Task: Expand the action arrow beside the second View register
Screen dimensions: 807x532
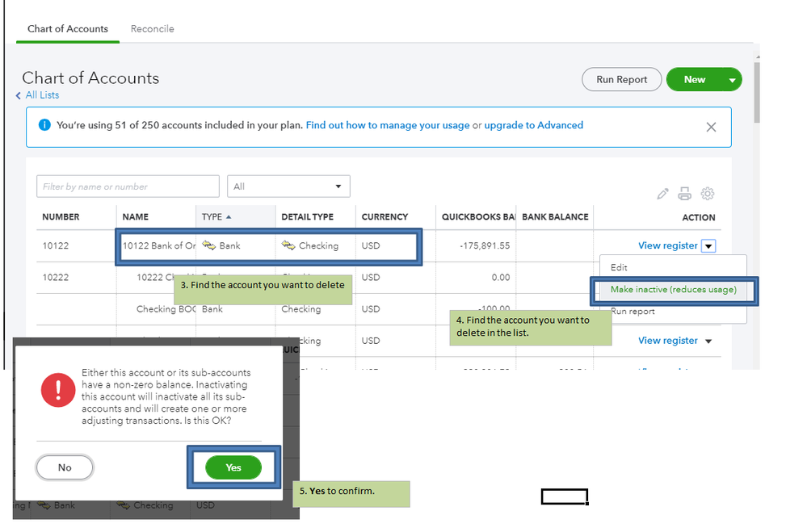Action: [708, 341]
